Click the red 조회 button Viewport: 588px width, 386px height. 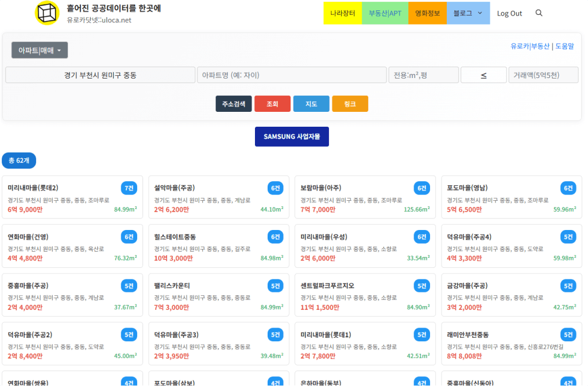point(272,104)
